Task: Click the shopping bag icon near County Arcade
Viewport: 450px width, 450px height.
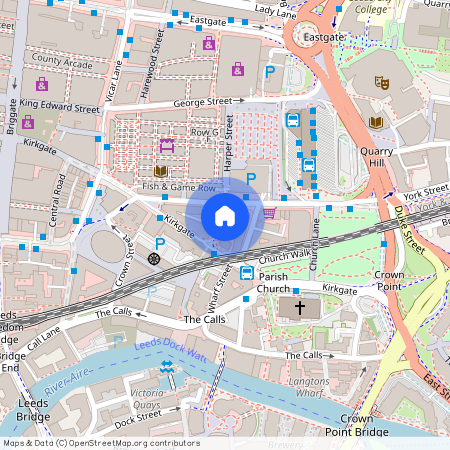Action: pos(42,84)
